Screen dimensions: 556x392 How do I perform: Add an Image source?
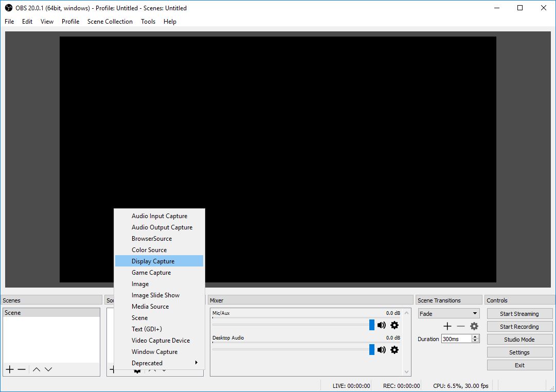(159, 284)
